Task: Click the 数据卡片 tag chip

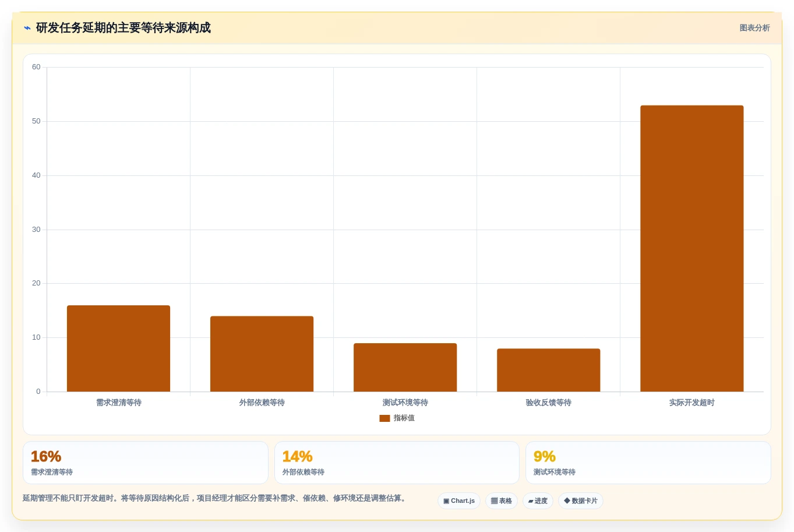Action: [581, 501]
